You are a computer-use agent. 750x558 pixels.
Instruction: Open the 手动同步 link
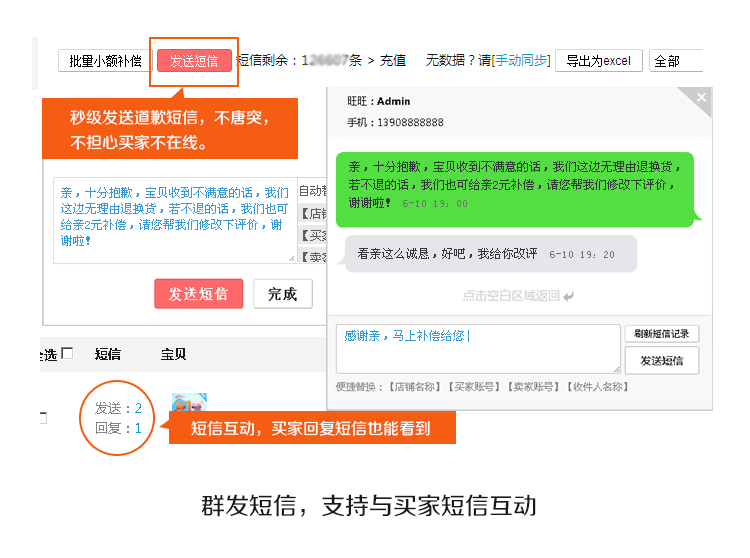tap(521, 61)
